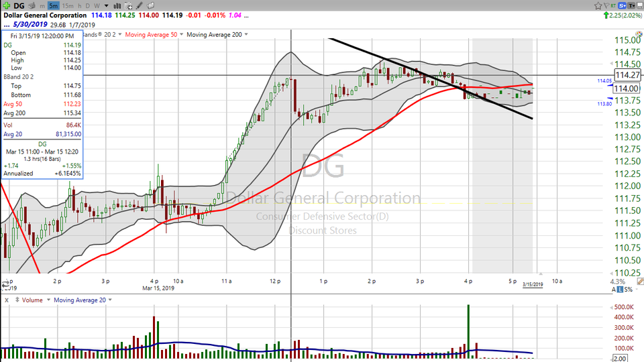
Task: Select the pencil drawing tools icon
Action: [140, 6]
